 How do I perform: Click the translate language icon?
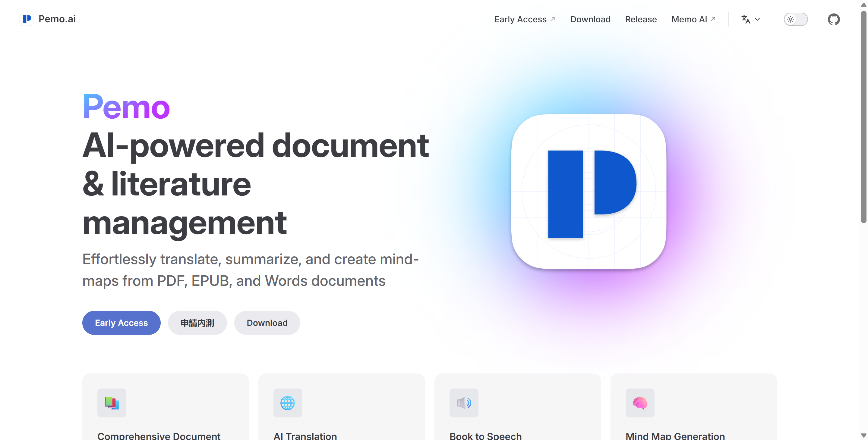(746, 19)
